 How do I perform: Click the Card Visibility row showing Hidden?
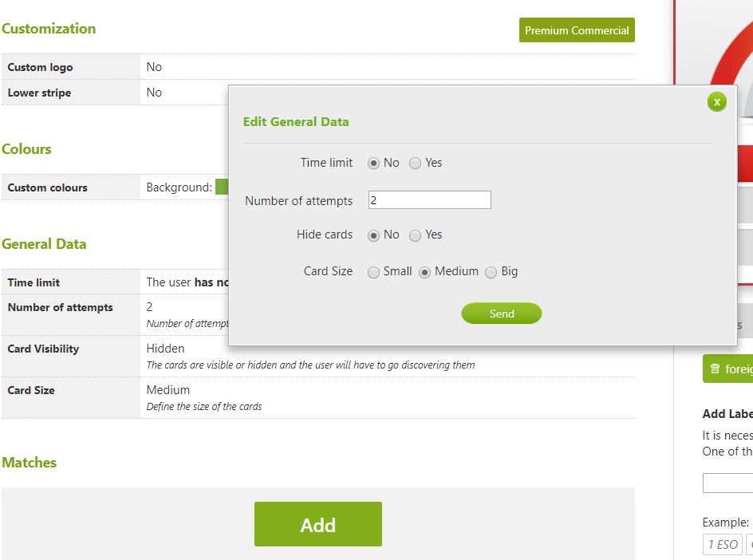tap(317, 356)
